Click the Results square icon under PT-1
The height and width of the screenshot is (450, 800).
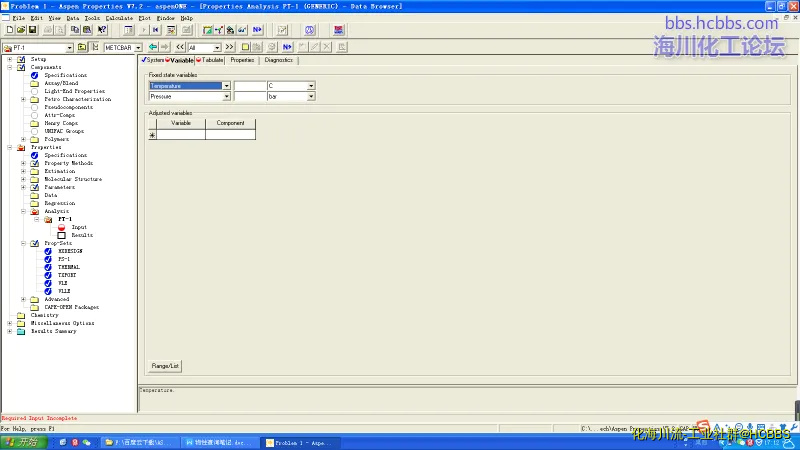(x=62, y=235)
